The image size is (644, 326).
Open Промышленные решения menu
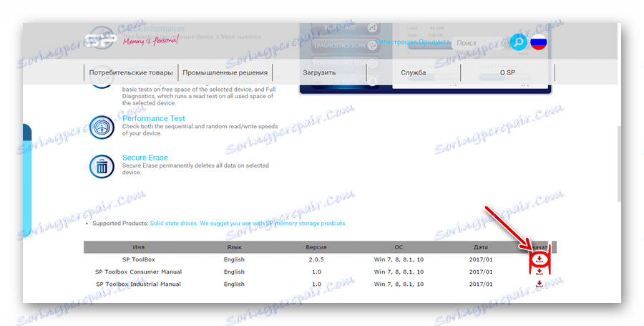pos(225,72)
